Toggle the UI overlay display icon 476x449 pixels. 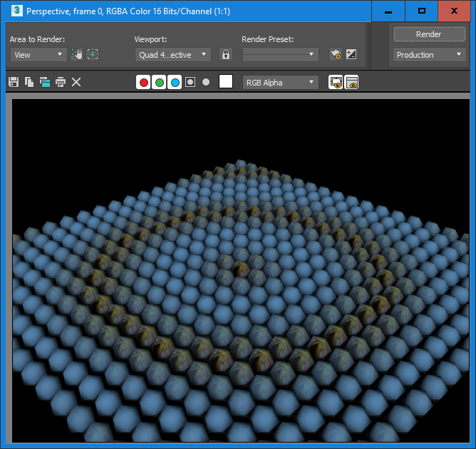pos(336,82)
